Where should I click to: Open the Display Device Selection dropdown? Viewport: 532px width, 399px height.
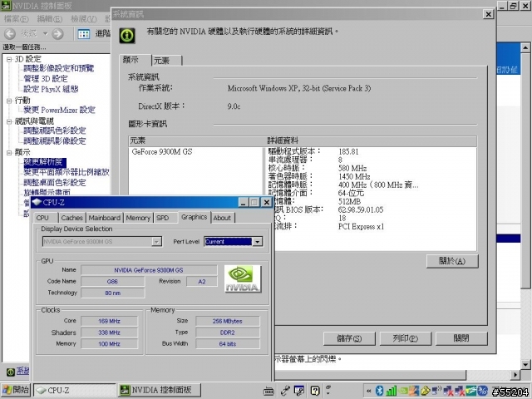(x=156, y=242)
